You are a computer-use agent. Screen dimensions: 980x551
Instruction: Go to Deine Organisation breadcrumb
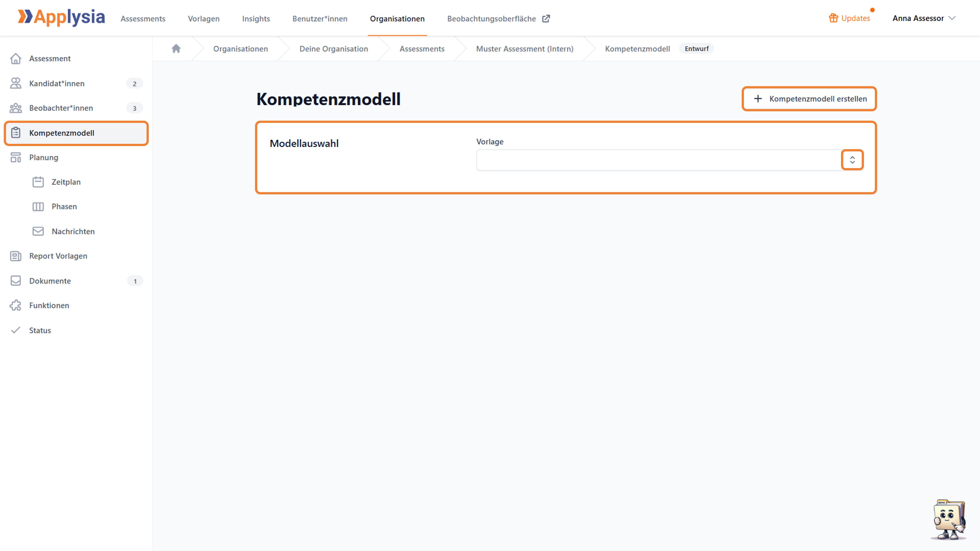(x=334, y=49)
